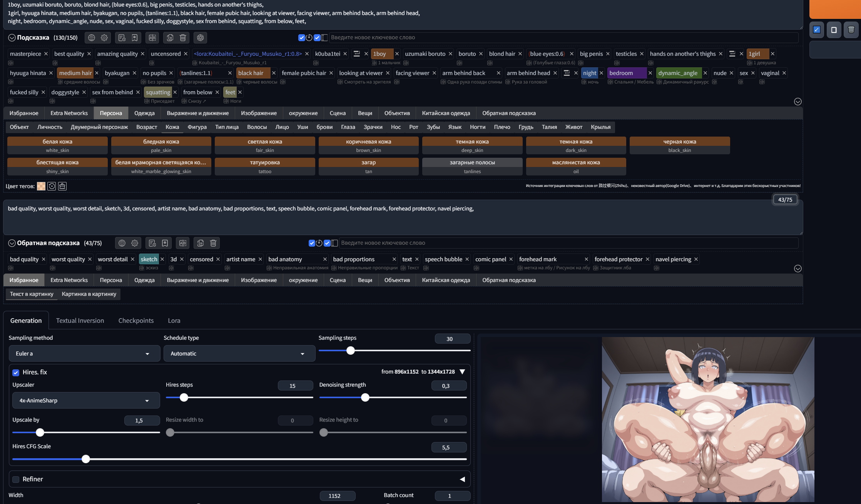Click copy icon in Обратная подсказка toolbar
The width and height of the screenshot is (861, 504).
(201, 243)
